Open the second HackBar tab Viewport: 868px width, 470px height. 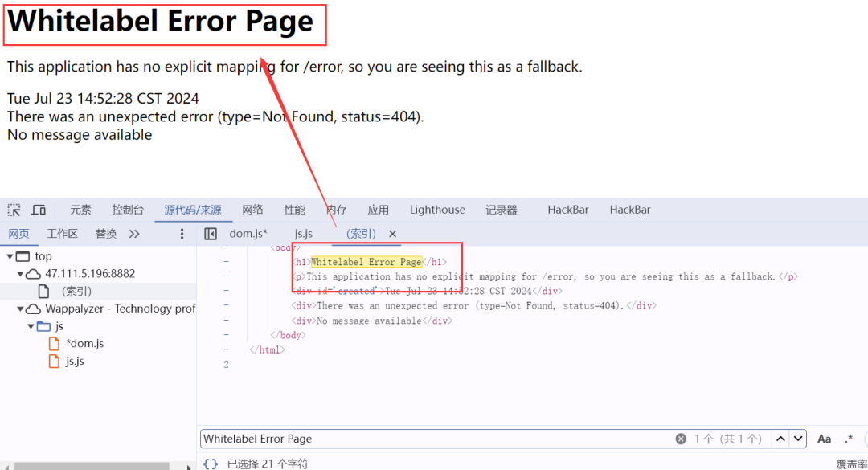pyautogui.click(x=630, y=210)
